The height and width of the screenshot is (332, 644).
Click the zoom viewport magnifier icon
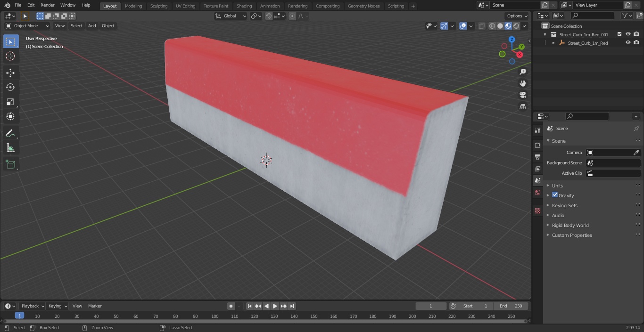522,72
